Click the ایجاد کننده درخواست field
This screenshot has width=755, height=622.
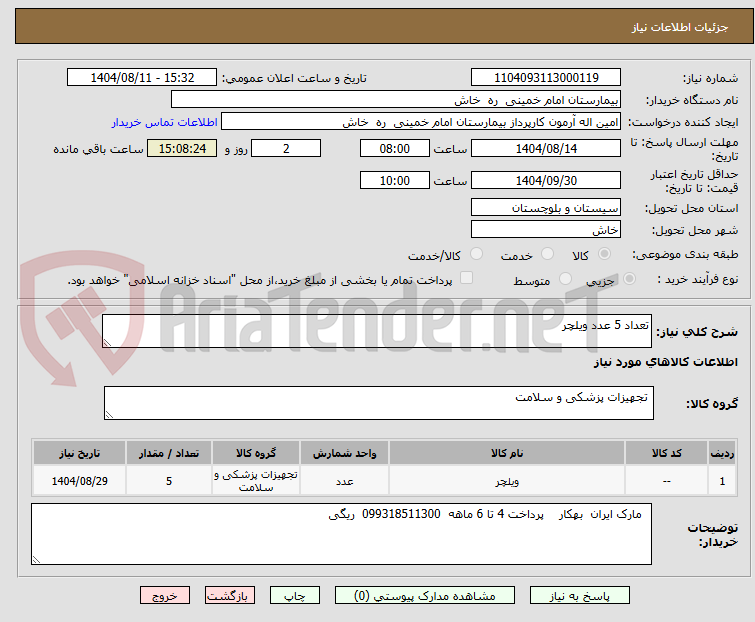(421, 122)
